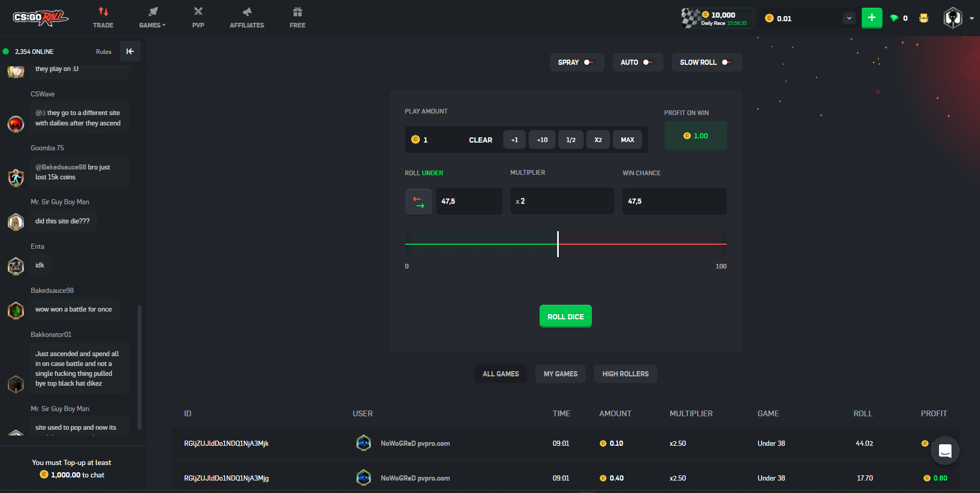Open the Affiliates megaphone icon

(246, 11)
